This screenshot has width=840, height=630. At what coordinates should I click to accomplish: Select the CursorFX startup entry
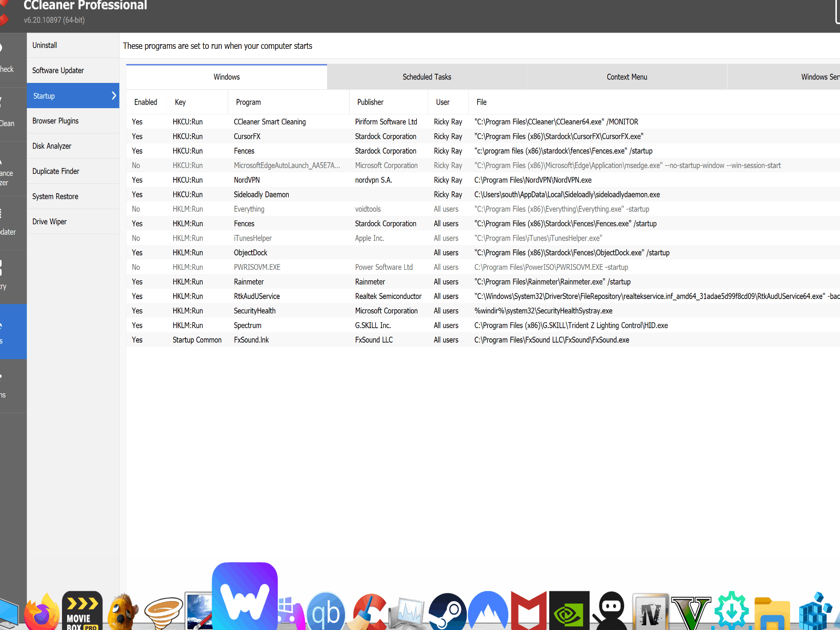(x=483, y=136)
